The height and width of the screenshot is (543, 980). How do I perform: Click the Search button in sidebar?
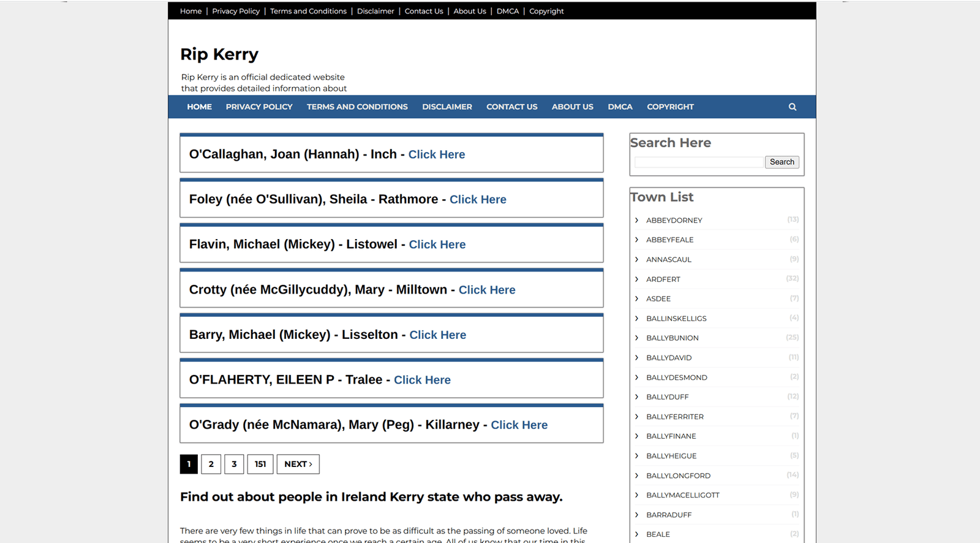pos(782,162)
